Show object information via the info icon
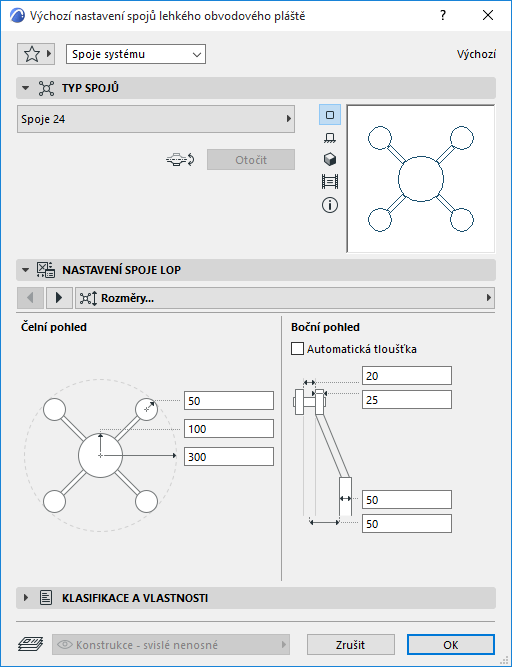Image resolution: width=512 pixels, height=667 pixels. (330, 205)
